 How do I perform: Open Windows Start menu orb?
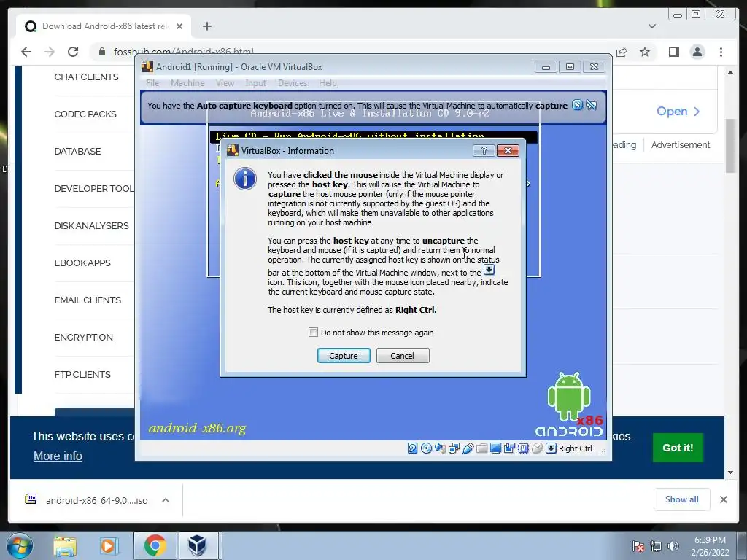19,545
